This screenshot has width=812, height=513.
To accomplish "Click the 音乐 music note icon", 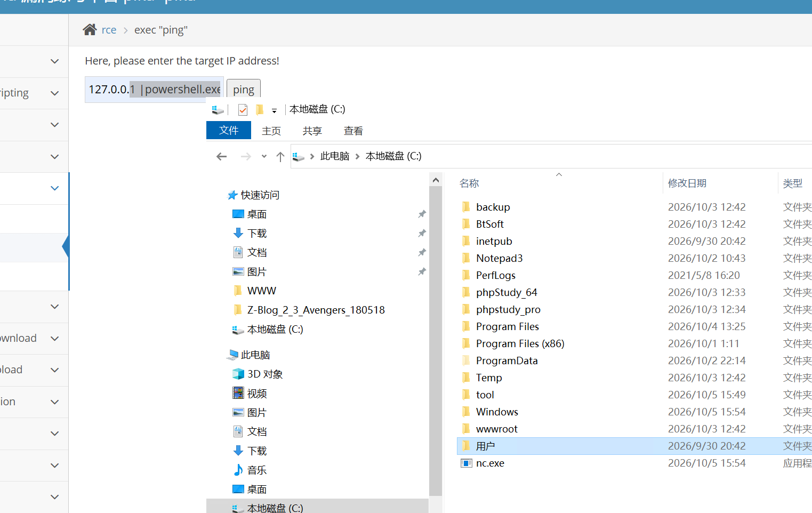I will (x=238, y=470).
